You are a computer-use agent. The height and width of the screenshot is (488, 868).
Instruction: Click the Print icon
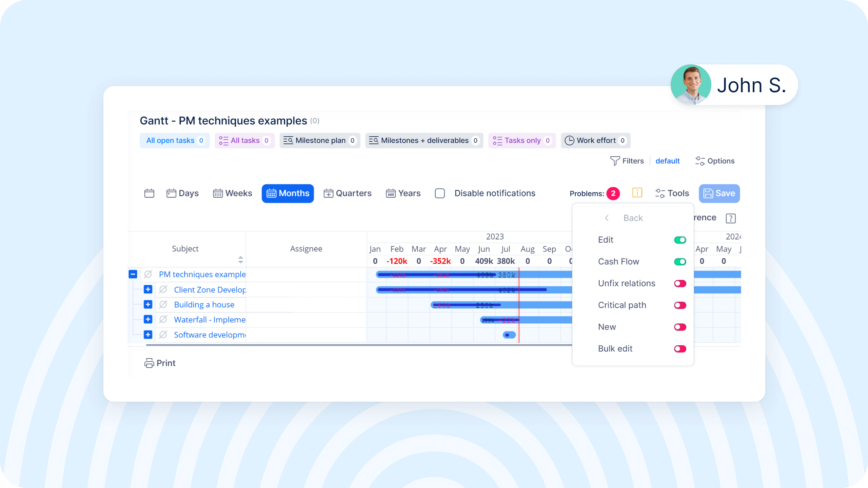[x=149, y=363]
